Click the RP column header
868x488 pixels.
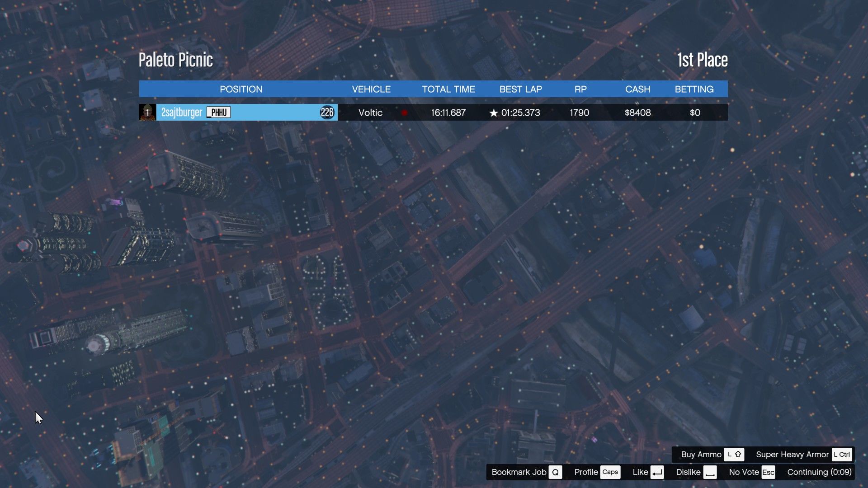tap(580, 89)
